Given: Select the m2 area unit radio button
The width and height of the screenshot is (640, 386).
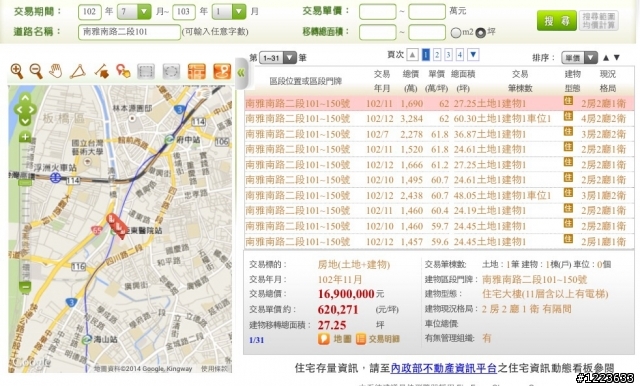Looking at the screenshot, I should [456, 33].
